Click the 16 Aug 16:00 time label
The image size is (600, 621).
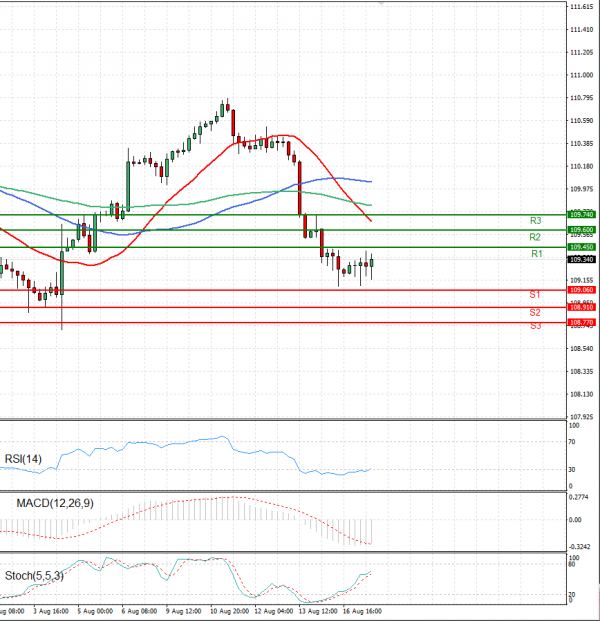point(362,611)
